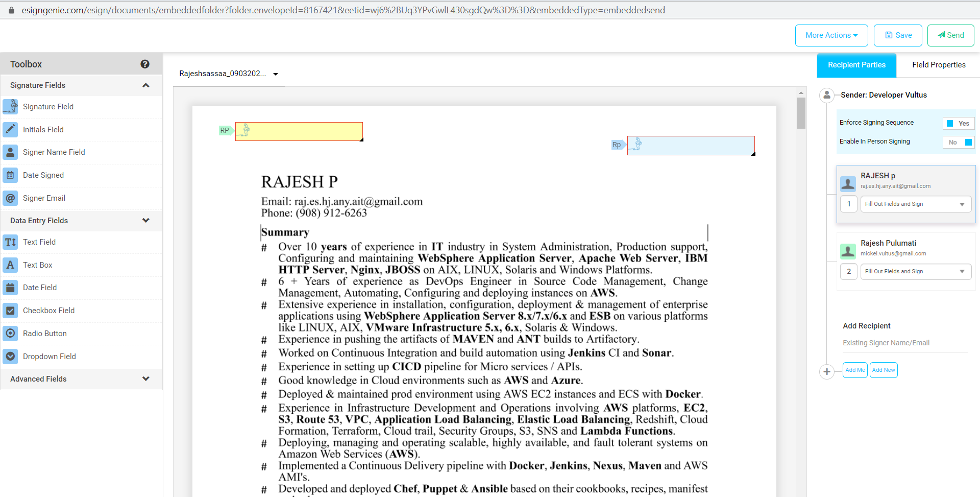Screen dimensions: 980x497
Task: Select the Radio Button icon
Action: (x=10, y=334)
